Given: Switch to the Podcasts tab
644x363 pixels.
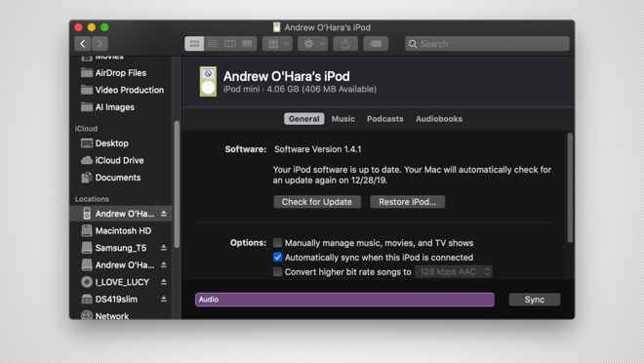Looking at the screenshot, I should (384, 119).
